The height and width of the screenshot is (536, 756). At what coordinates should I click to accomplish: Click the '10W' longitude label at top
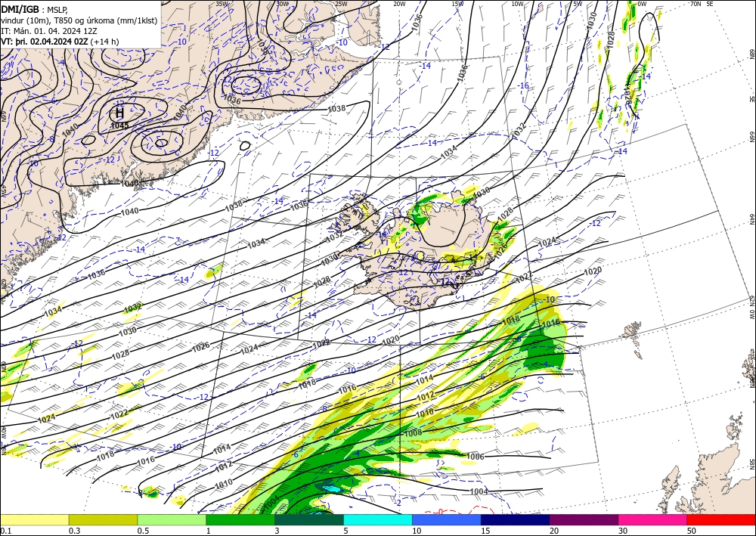point(517,4)
